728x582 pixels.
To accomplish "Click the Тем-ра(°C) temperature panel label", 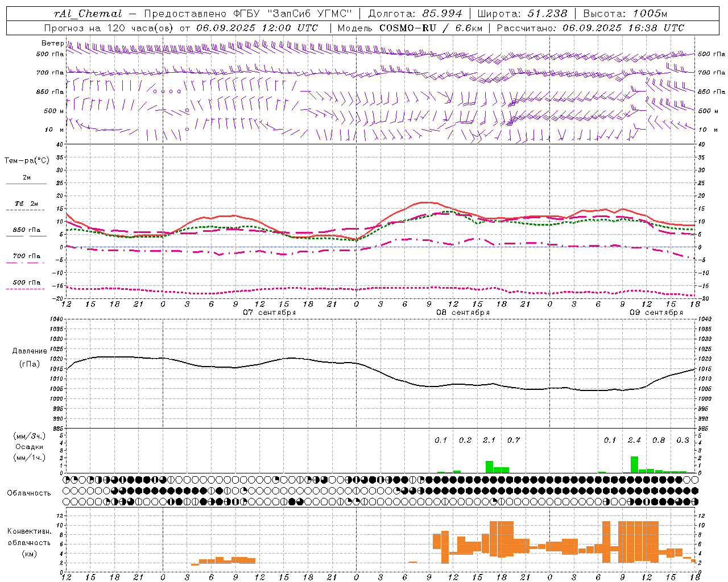I will click(27, 160).
